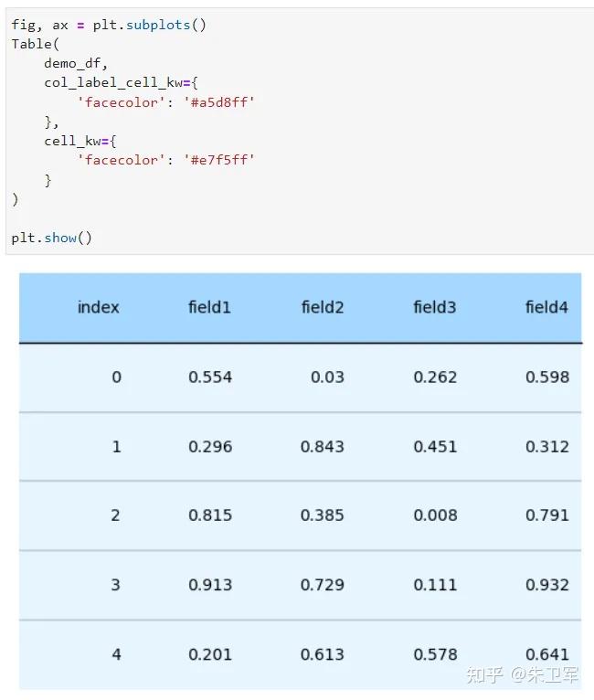
Task: Click the 0.578 cell in the last row
Action: point(435,654)
